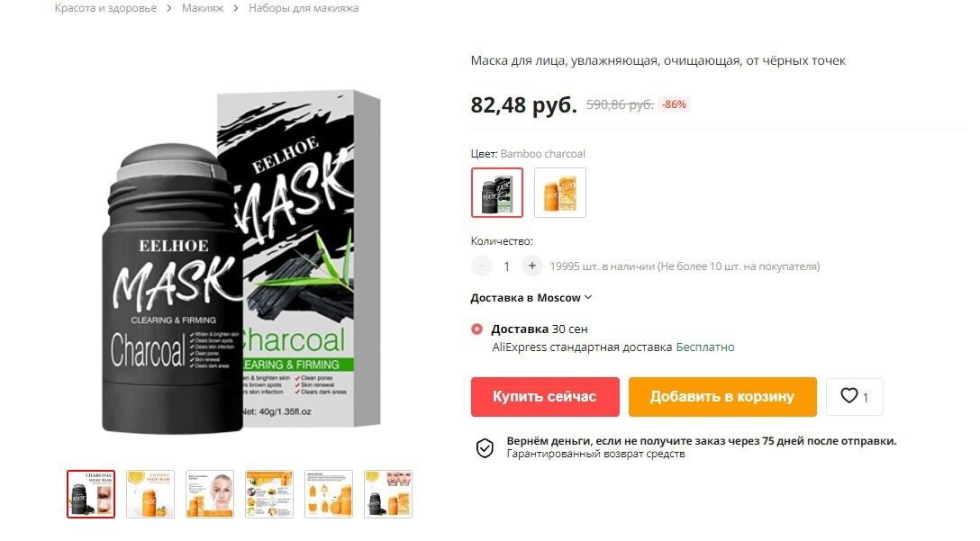
Task: Open Макияж breadcrumb link
Action: pyautogui.click(x=203, y=8)
